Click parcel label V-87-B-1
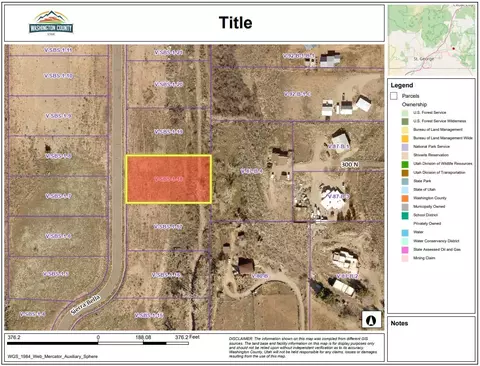The width and height of the screenshot is (480, 366). pos(339,146)
